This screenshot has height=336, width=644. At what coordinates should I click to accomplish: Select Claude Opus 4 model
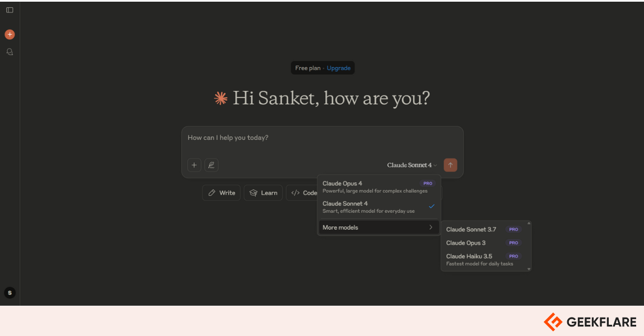click(378, 187)
